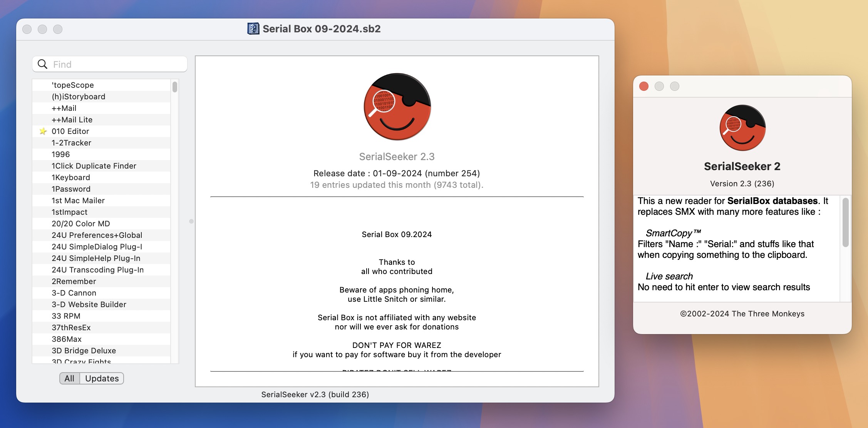868x428 pixels.
Task: Click the About window description scrollbar
Action: [x=846, y=222]
